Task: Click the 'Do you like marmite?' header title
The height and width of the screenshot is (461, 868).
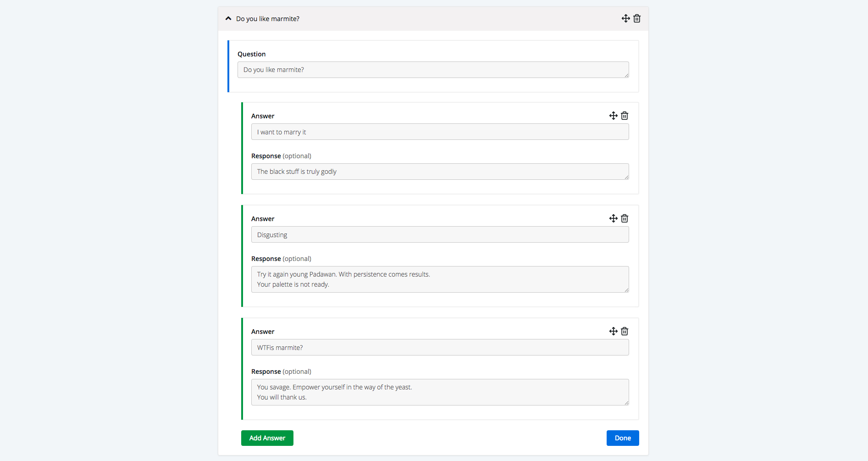Action: pyautogui.click(x=268, y=19)
